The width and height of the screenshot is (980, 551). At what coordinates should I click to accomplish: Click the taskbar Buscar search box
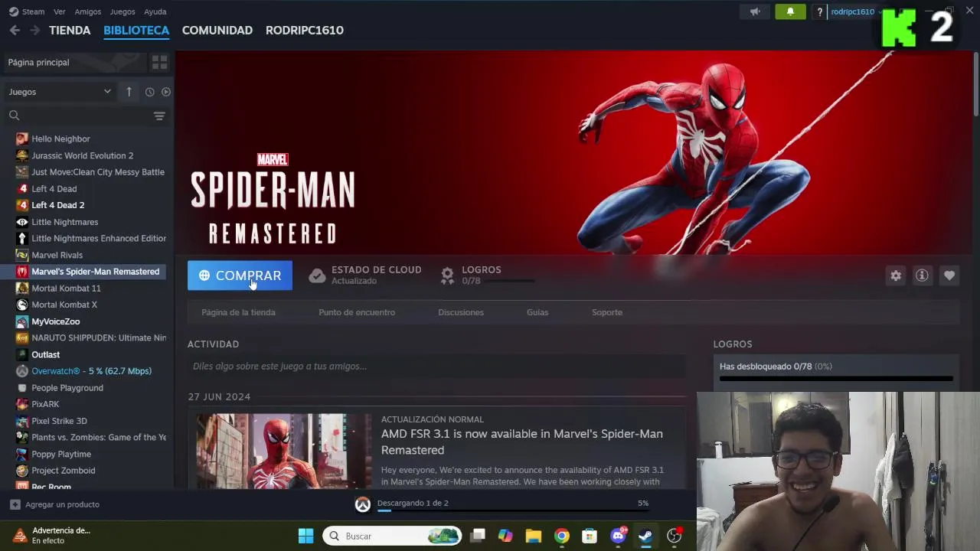pos(392,536)
